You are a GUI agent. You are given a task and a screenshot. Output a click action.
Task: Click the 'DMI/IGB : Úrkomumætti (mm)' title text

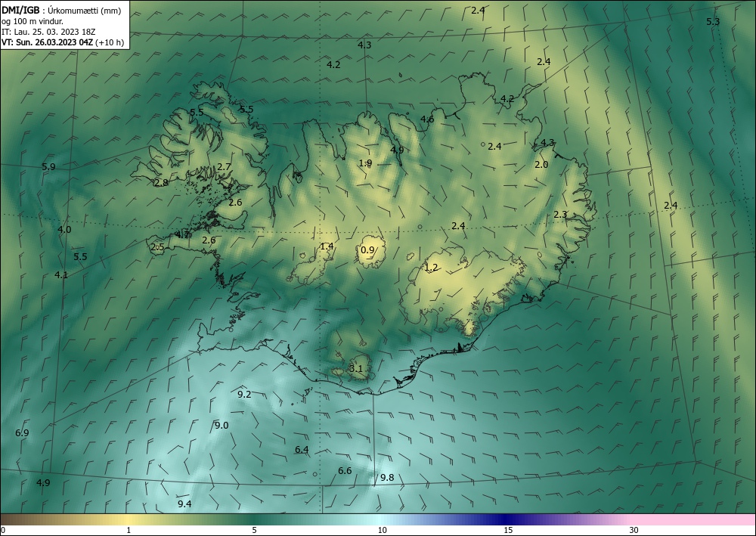pos(60,11)
